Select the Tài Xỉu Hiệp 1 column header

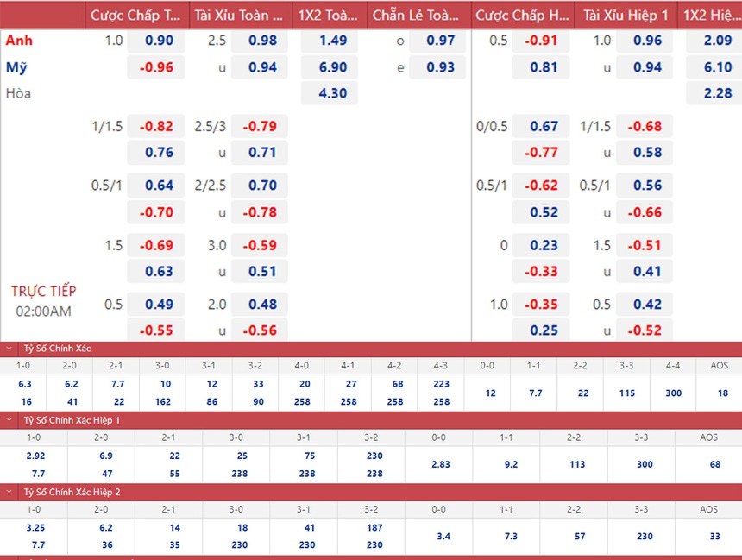click(627, 16)
